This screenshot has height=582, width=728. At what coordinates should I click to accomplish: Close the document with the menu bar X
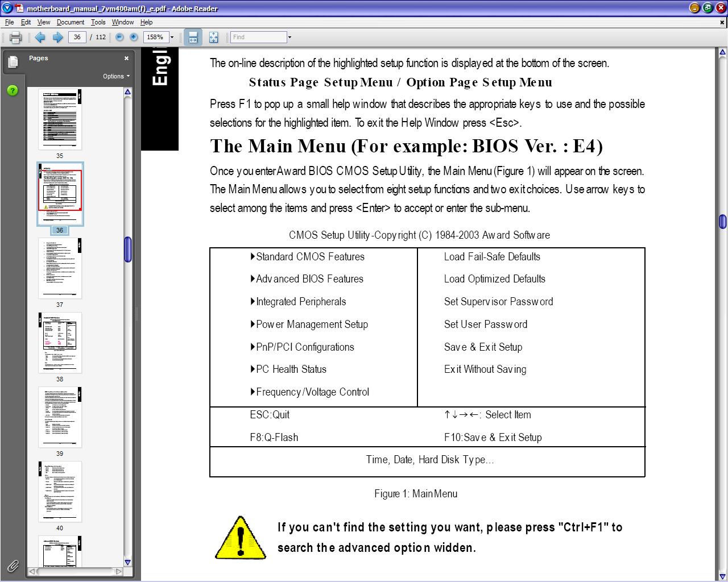point(722,23)
